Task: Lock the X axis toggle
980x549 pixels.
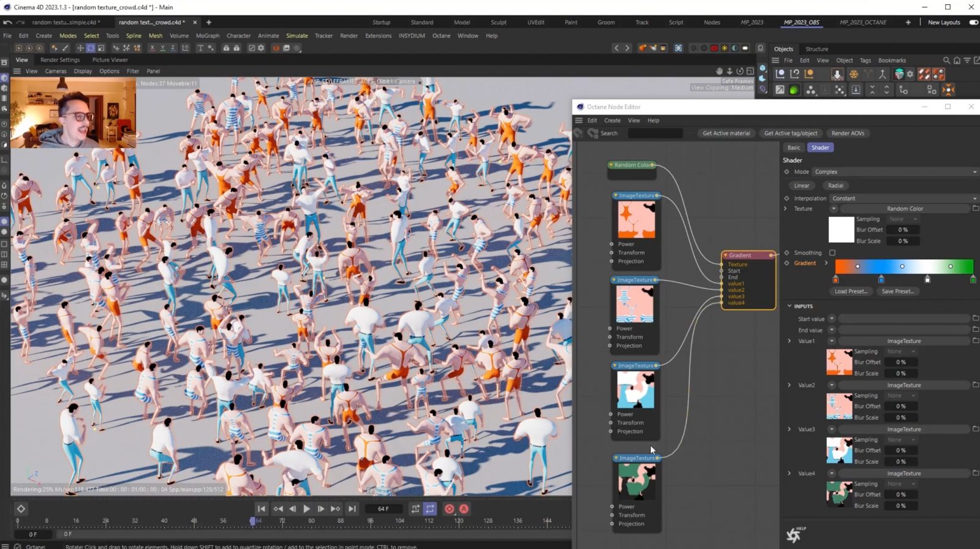Action: (x=152, y=48)
